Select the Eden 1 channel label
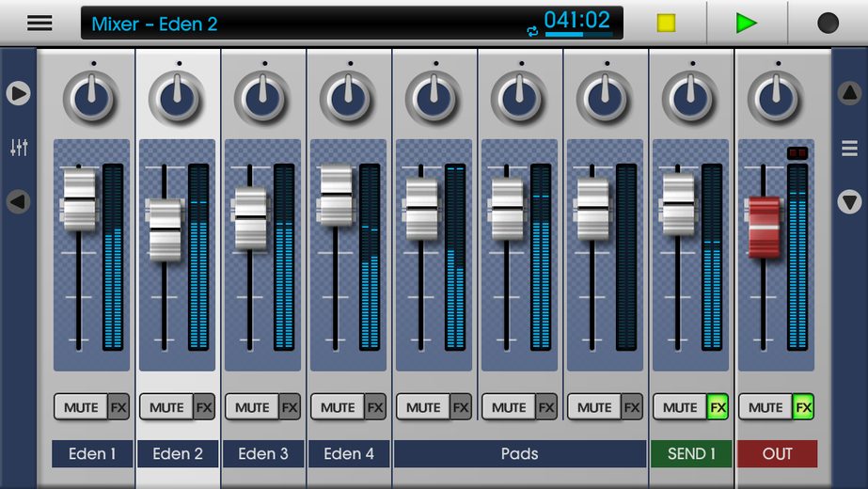This screenshot has height=489, width=868. 92,453
